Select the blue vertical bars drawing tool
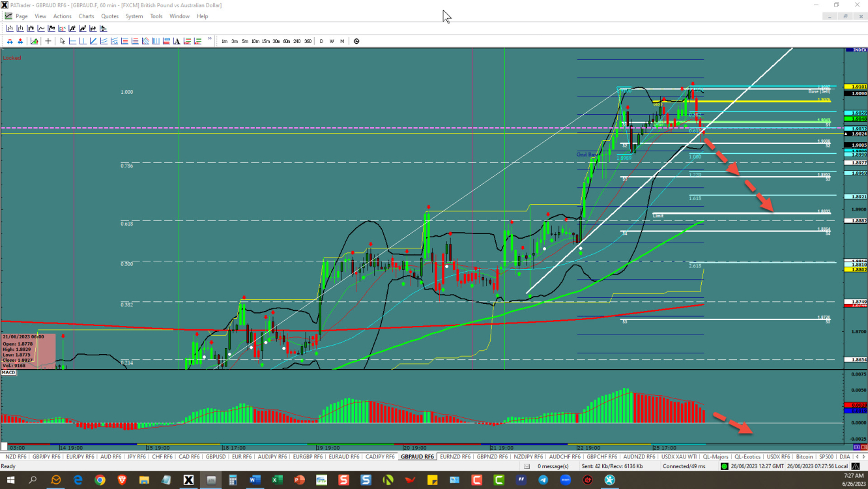 [x=156, y=41]
